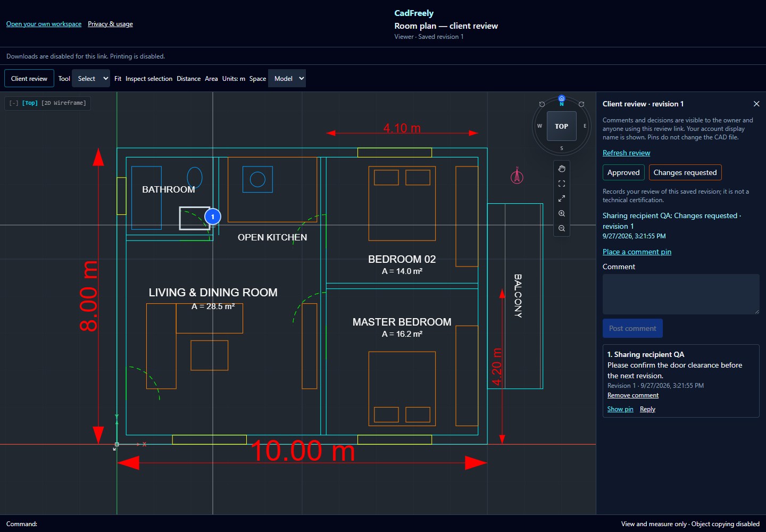
Task: Click the Sharing recipient QA status line
Action: (672, 221)
